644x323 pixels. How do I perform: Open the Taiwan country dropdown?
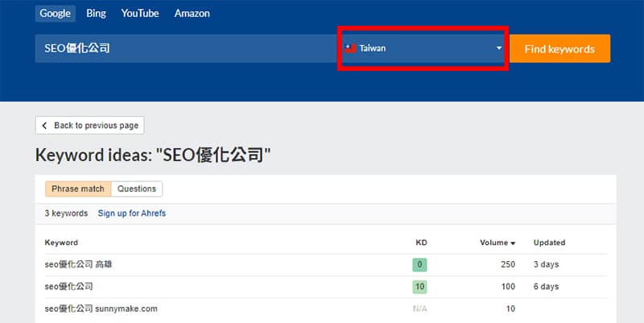(423, 48)
